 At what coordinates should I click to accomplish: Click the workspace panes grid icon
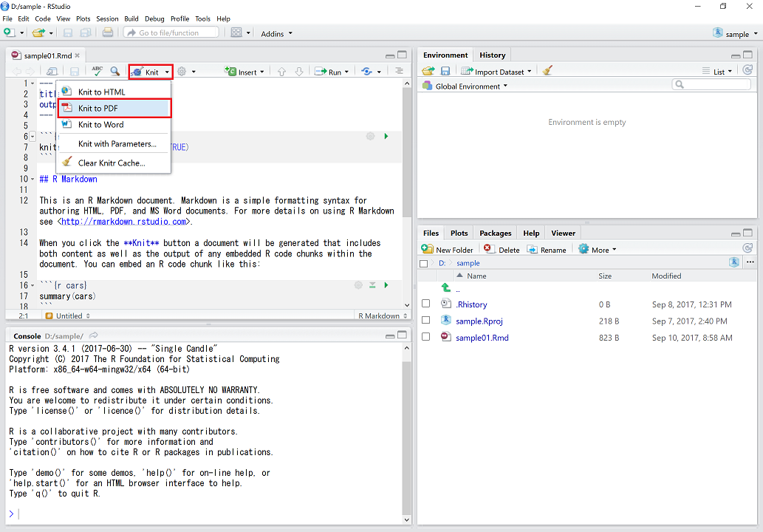[236, 33]
